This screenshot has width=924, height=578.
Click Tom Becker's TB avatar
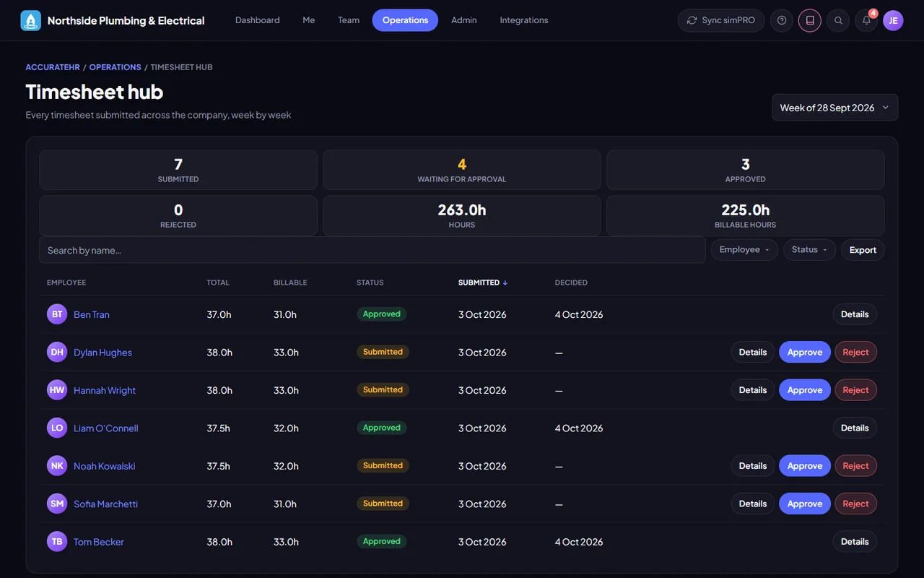click(x=57, y=542)
